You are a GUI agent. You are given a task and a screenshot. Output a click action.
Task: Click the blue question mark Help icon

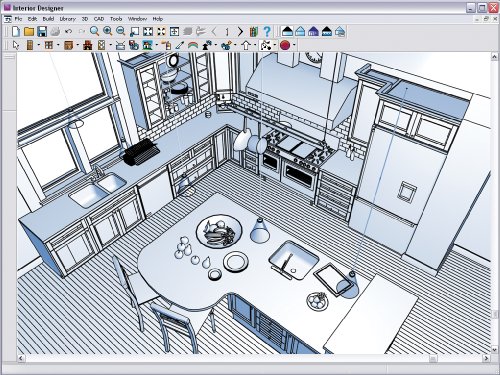[267, 32]
